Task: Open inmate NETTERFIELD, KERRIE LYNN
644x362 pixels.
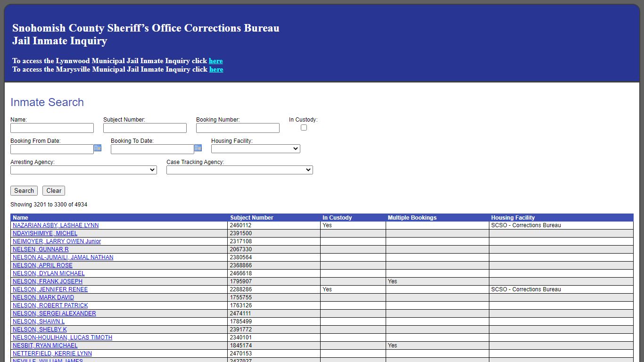Action: [52, 354]
